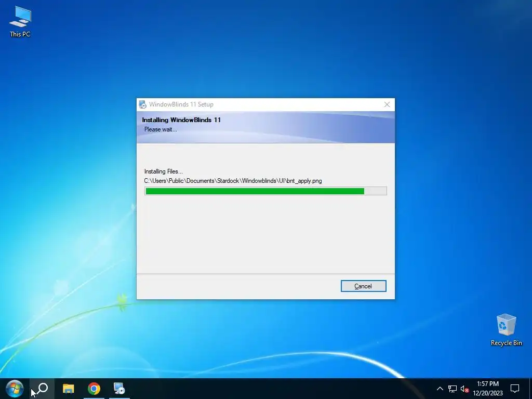Image resolution: width=532 pixels, height=399 pixels.
Task: Open the Windows Start menu orb
Action: [15, 389]
